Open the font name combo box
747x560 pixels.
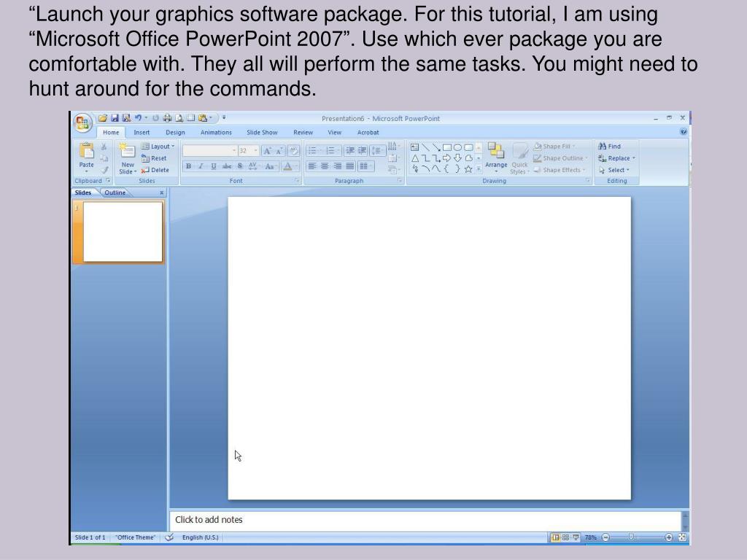(x=210, y=151)
